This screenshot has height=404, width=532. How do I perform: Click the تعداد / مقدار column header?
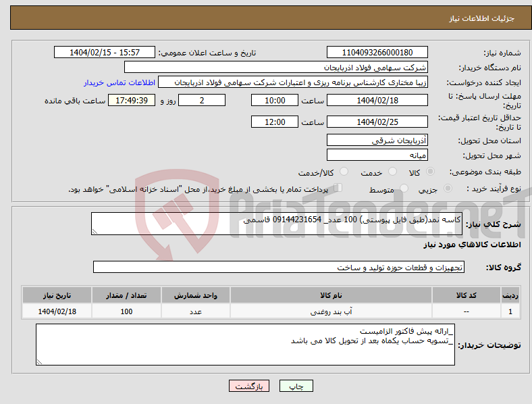126,295
